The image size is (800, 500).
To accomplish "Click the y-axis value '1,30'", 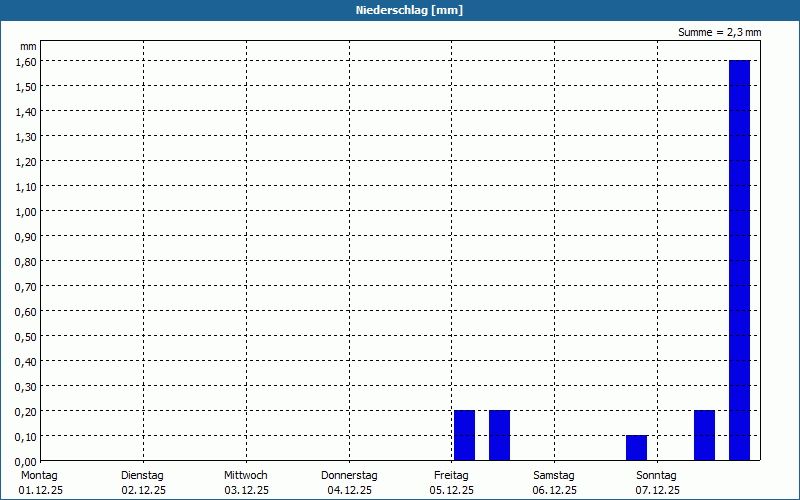I will pos(26,137).
